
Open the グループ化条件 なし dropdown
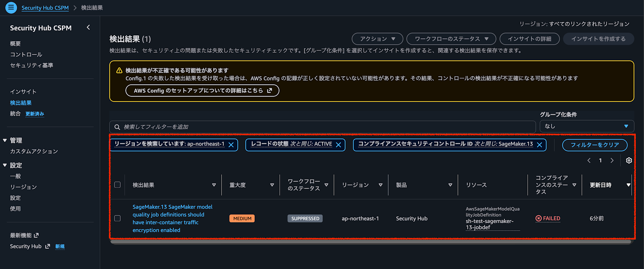pyautogui.click(x=587, y=126)
